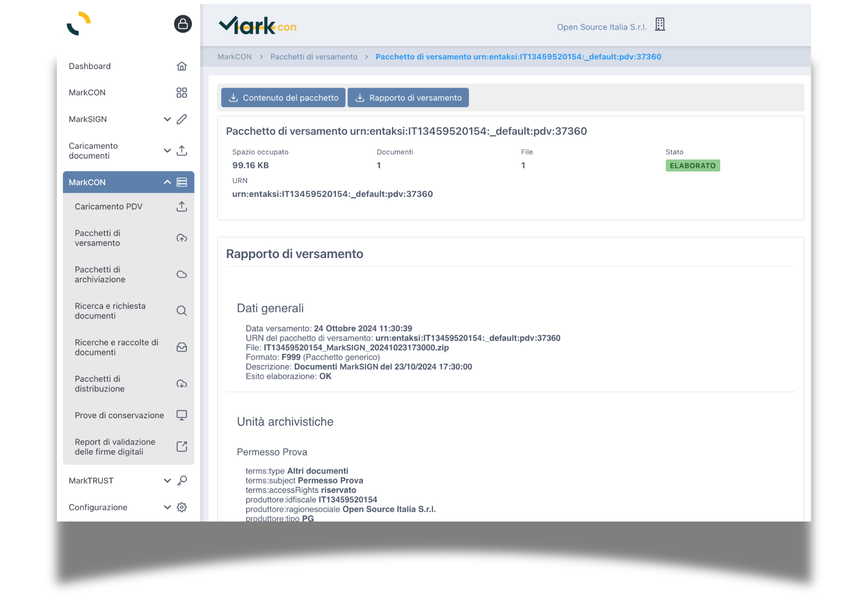Viewport: 868px width, 600px height.
Task: Click the MarkCON server stack icon
Action: (x=182, y=182)
